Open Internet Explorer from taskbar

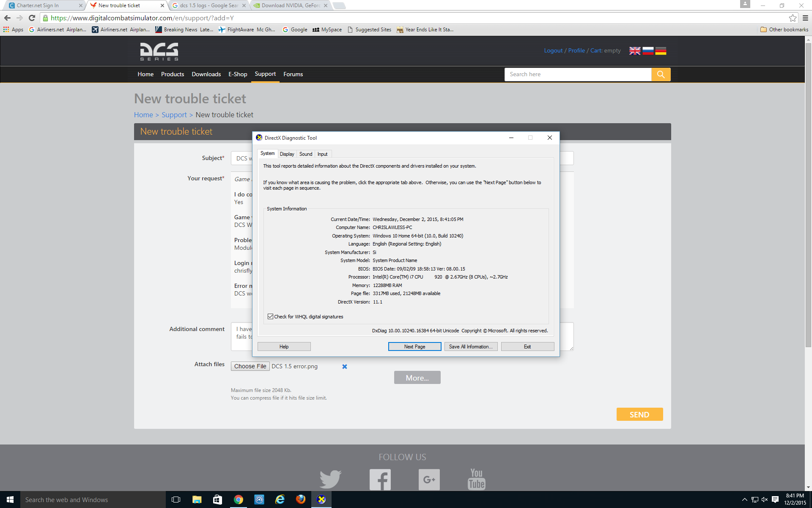pos(280,500)
